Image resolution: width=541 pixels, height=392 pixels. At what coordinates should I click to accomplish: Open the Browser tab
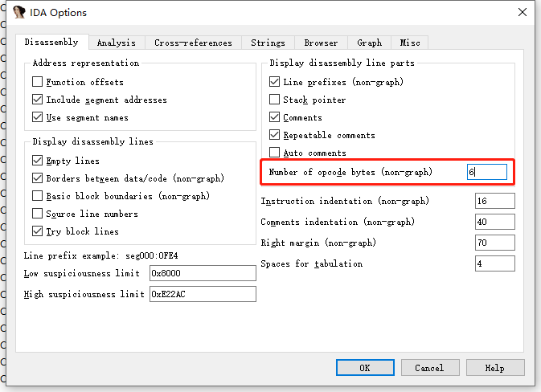tap(321, 43)
